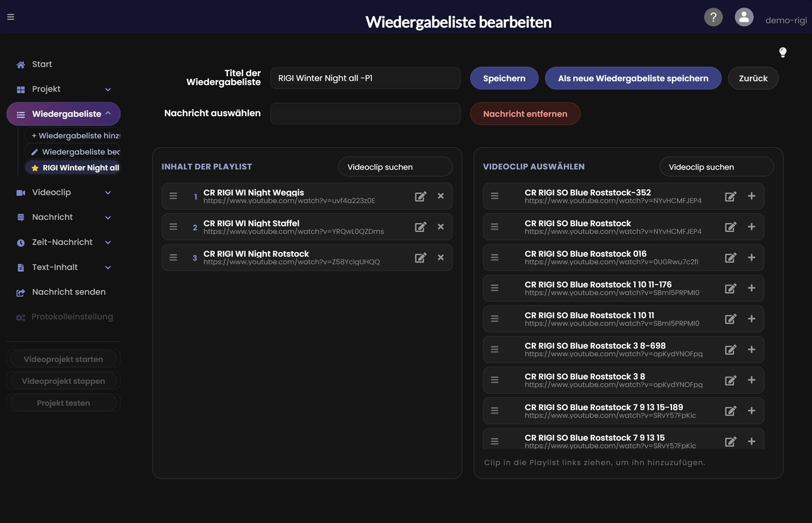Click the Videoprojekt starten button

[x=63, y=359]
